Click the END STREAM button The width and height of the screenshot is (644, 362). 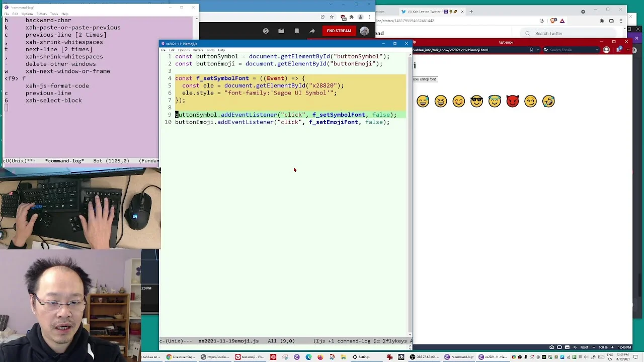tap(339, 31)
